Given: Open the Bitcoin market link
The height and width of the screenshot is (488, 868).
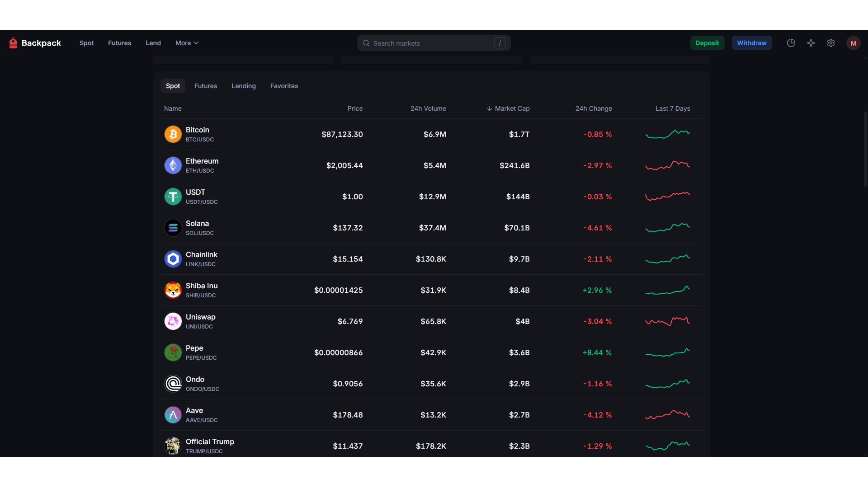Looking at the screenshot, I should [x=197, y=130].
